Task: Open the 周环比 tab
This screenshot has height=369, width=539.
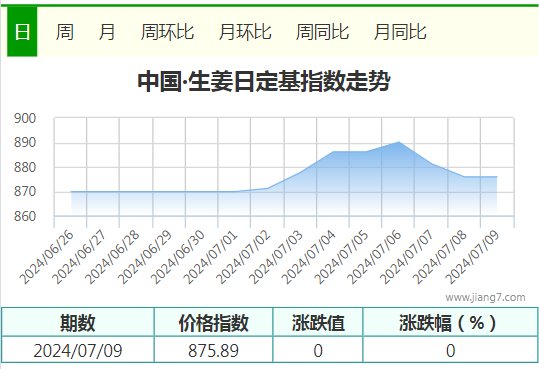Action: pos(167,32)
